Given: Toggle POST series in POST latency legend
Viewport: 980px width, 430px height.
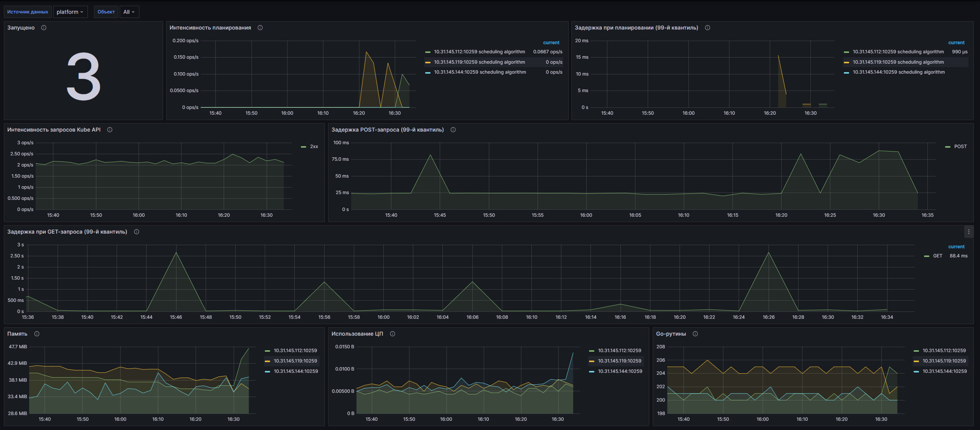Looking at the screenshot, I should (x=960, y=147).
